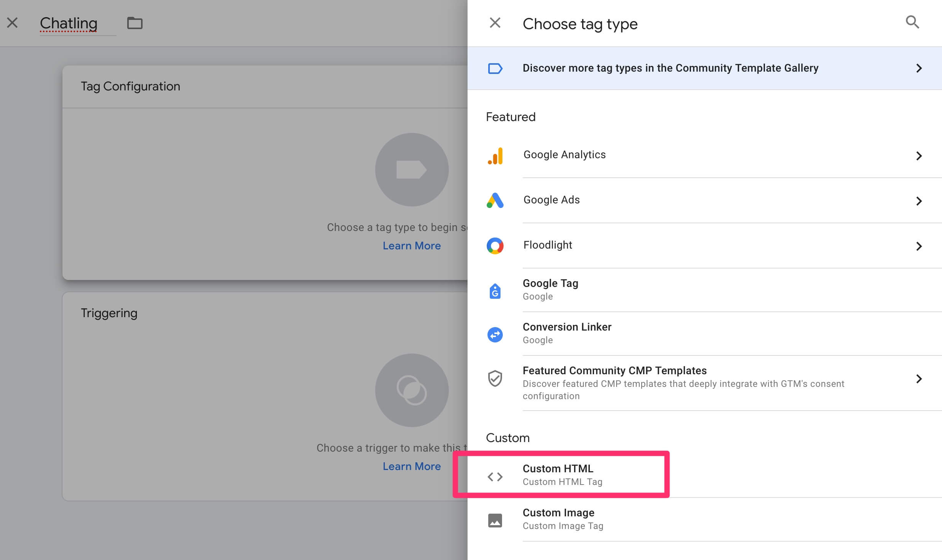Click "Custom Image Tag" subtitle text

click(563, 526)
